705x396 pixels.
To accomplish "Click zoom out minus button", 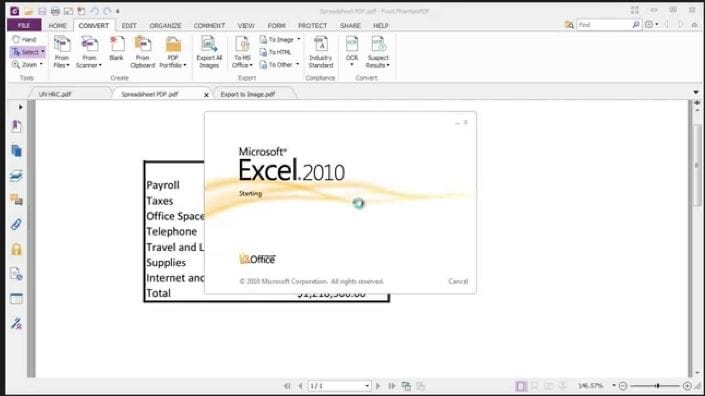I will (623, 386).
